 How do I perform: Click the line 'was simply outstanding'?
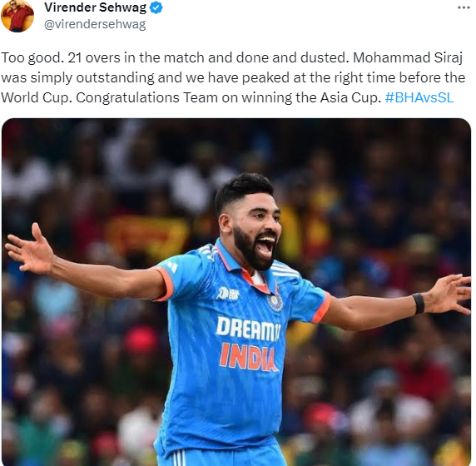pyautogui.click(x=233, y=77)
